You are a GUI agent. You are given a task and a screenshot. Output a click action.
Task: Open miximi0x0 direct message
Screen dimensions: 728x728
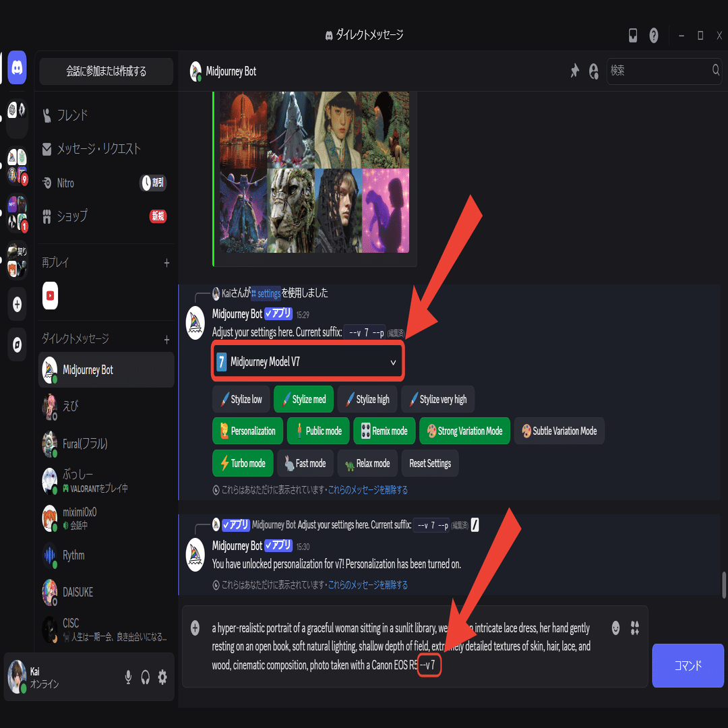[x=107, y=518]
